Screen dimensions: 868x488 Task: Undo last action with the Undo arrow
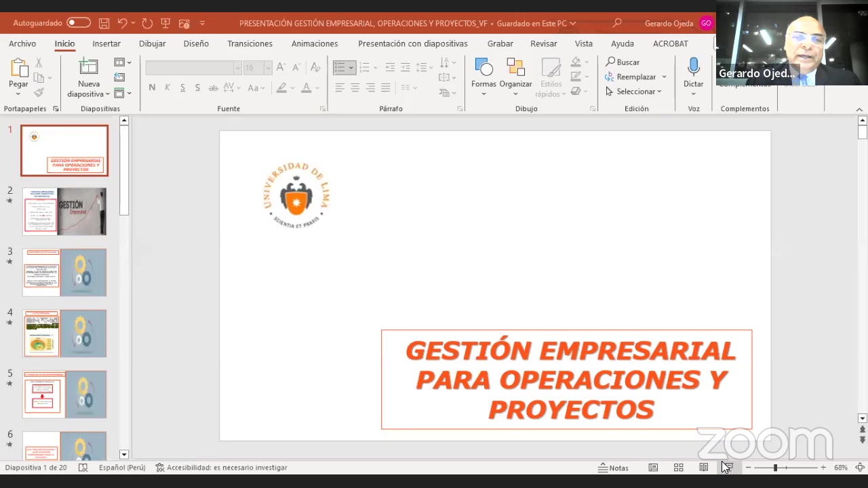122,23
